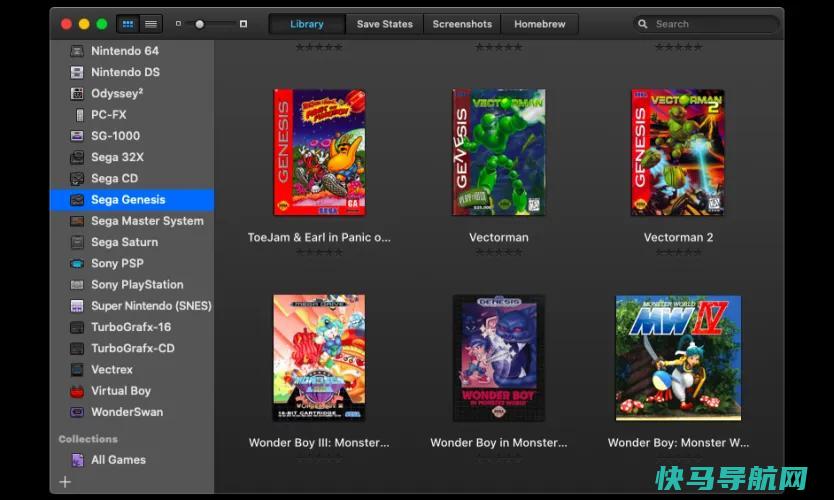The width and height of the screenshot is (834, 500).
Task: Select Vectorman box art cover
Action: click(498, 152)
